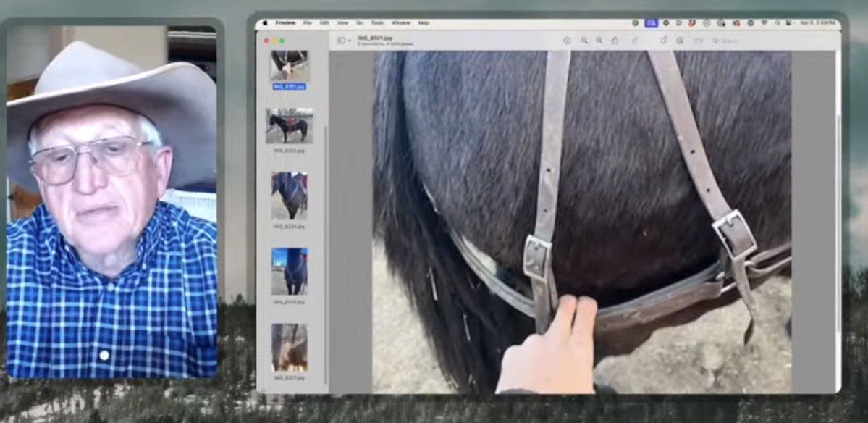Image resolution: width=868 pixels, height=423 pixels.
Task: Click the Share icon in Preview toolbar
Action: 615,41
